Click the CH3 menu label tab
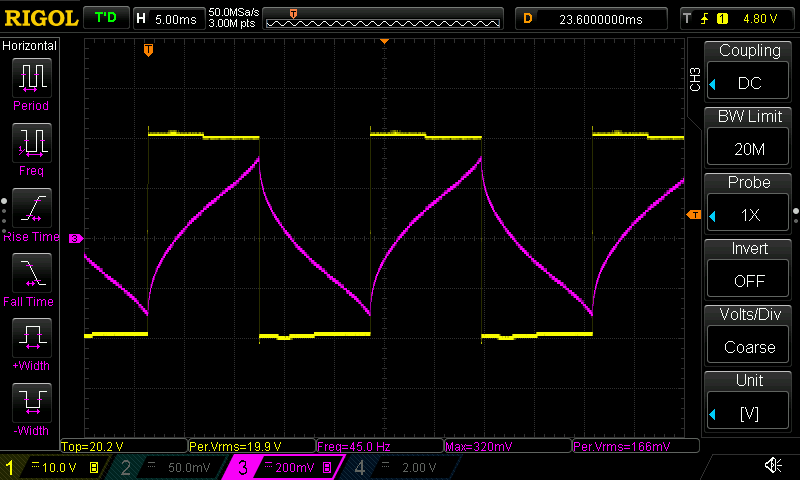Viewport: 800px width, 480px height. 695,80
